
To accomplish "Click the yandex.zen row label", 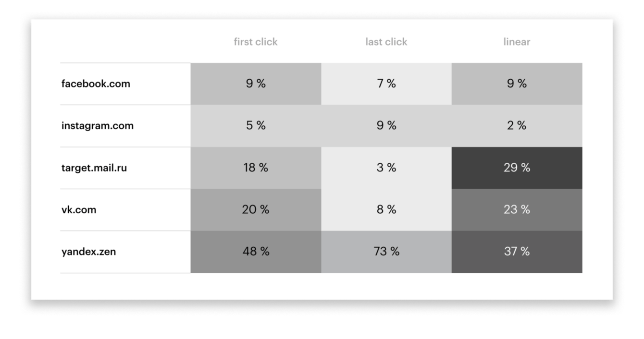I will pyautogui.click(x=88, y=252).
